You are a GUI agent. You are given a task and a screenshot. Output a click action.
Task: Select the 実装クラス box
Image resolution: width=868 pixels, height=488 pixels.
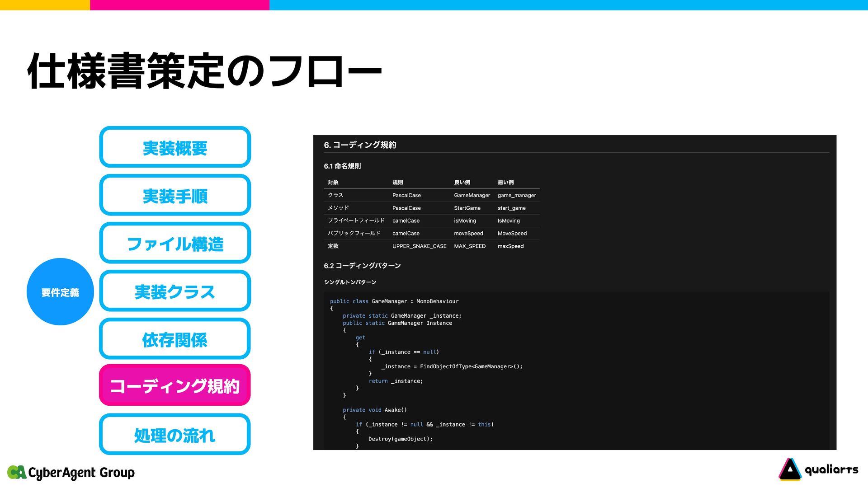175,291
